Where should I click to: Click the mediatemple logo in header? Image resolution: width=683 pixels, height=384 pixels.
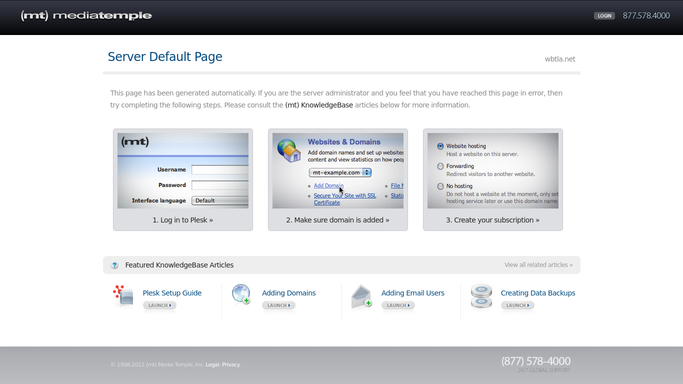86,16
